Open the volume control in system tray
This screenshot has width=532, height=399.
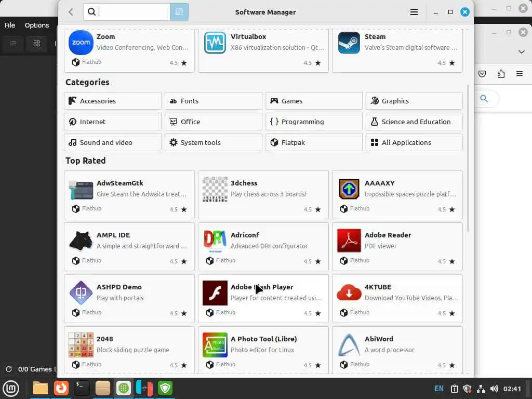(494, 389)
